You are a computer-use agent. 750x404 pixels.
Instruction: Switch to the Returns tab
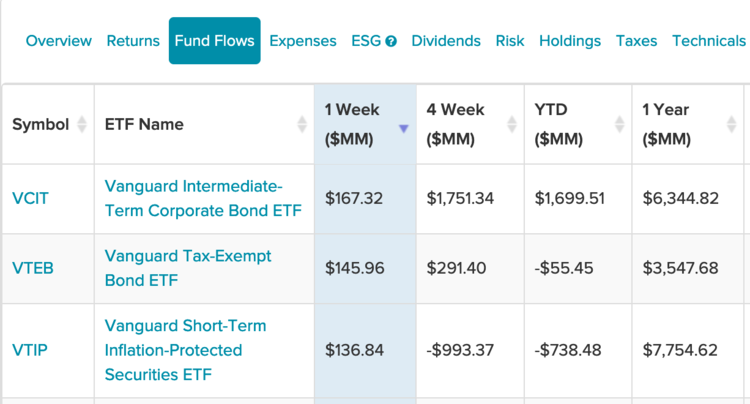pyautogui.click(x=133, y=41)
